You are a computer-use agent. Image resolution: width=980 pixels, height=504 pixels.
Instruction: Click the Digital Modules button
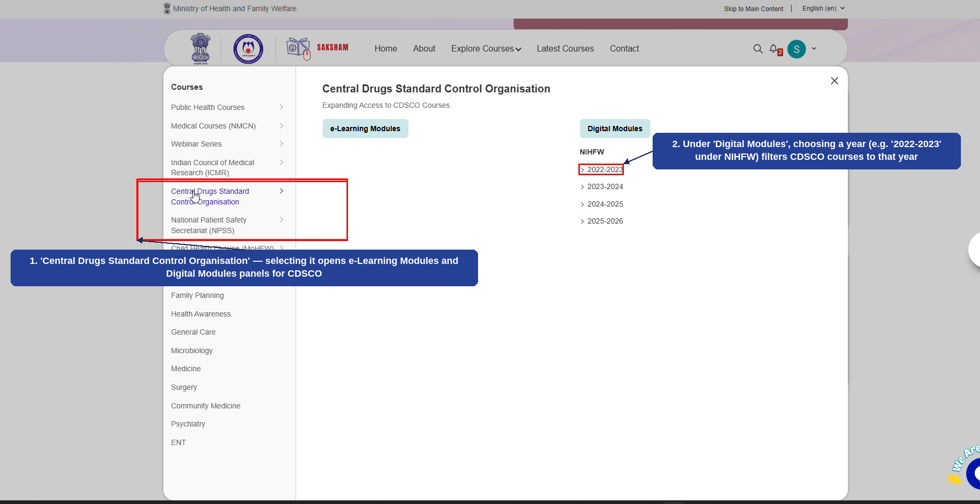(615, 129)
